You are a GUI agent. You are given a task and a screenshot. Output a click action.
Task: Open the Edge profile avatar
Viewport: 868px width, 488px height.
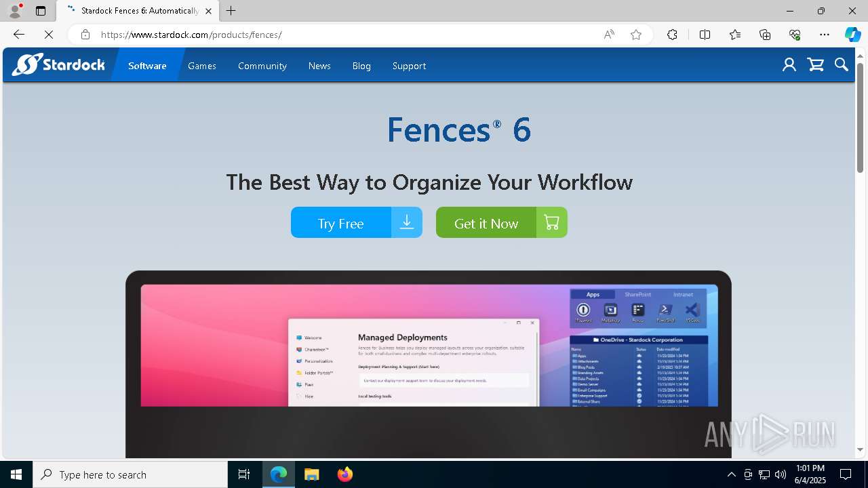[x=14, y=11]
